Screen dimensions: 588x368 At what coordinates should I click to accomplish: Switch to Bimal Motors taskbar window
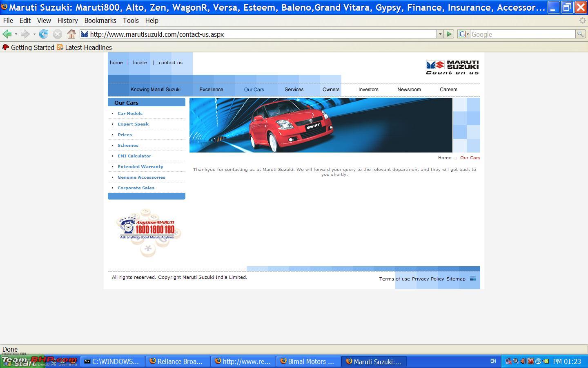[x=308, y=361]
